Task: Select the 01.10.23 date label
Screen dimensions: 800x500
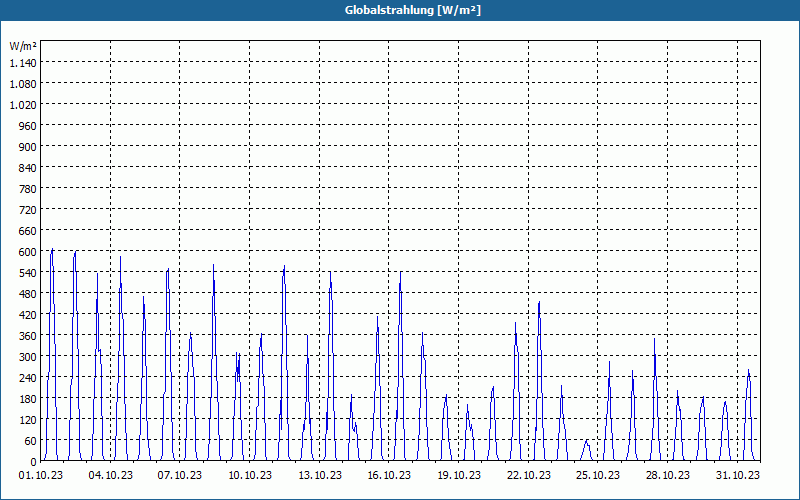Action: (41, 476)
